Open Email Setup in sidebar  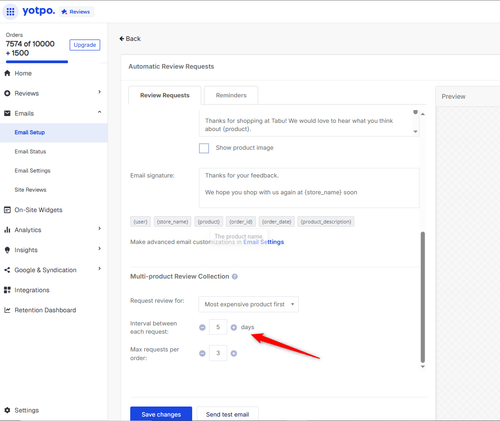click(54, 133)
